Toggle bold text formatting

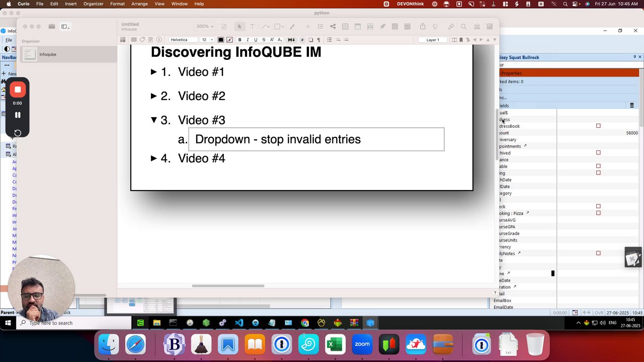click(239, 40)
